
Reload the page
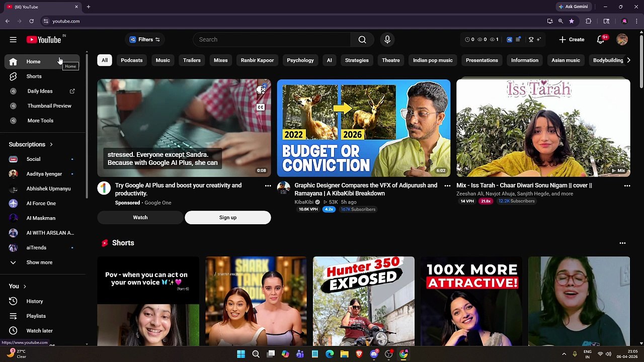pos(31,21)
